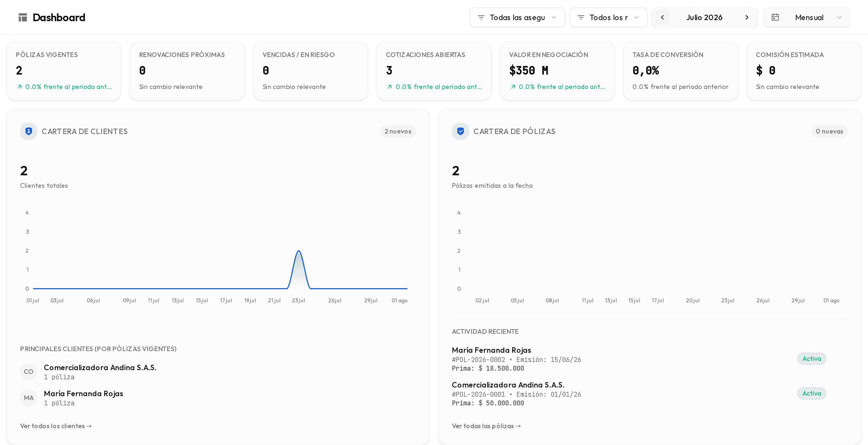Screen dimensions: 868x445
Task: Open Comercializadora Andina S.A.S. in principales clientes
Action: pyautogui.click(x=100, y=367)
